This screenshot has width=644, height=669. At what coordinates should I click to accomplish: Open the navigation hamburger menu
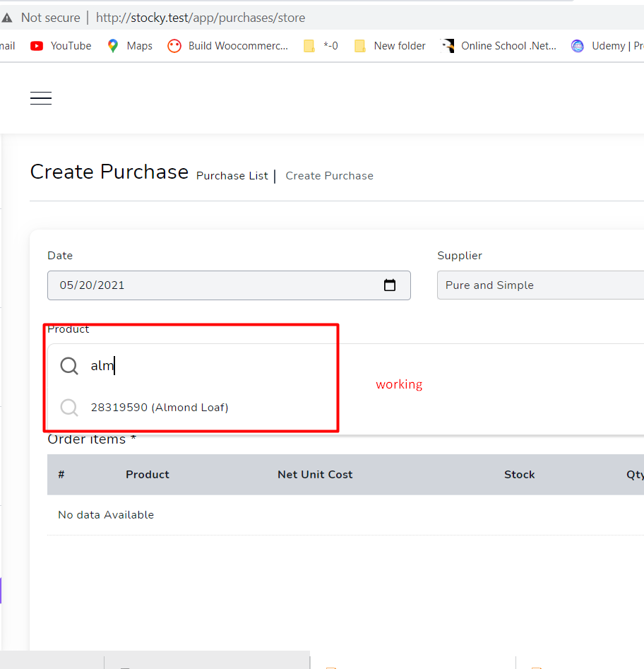coord(40,97)
